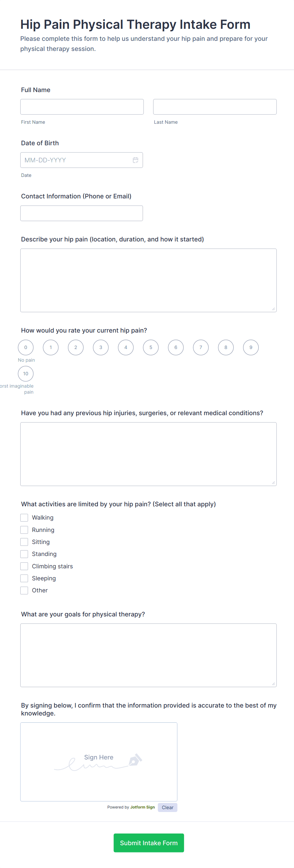Check the Sleeping checkbox
Image resolution: width=294 pixels, height=868 pixels.
click(24, 578)
